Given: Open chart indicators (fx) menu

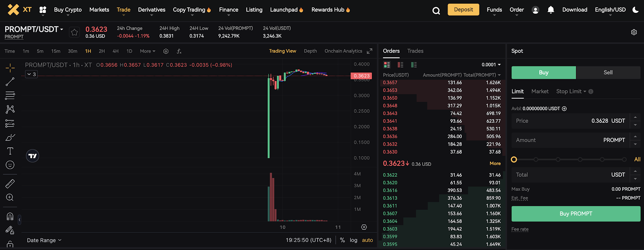Looking at the screenshot, I should [x=179, y=51].
